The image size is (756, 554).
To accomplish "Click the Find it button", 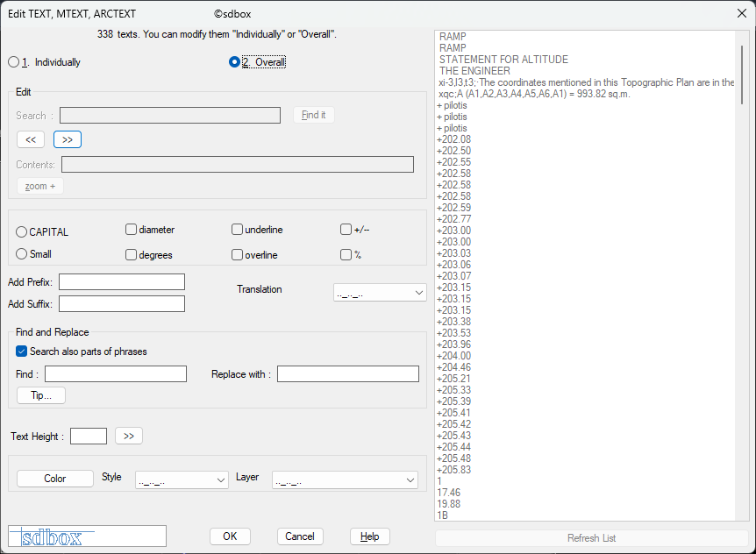I will click(x=313, y=115).
